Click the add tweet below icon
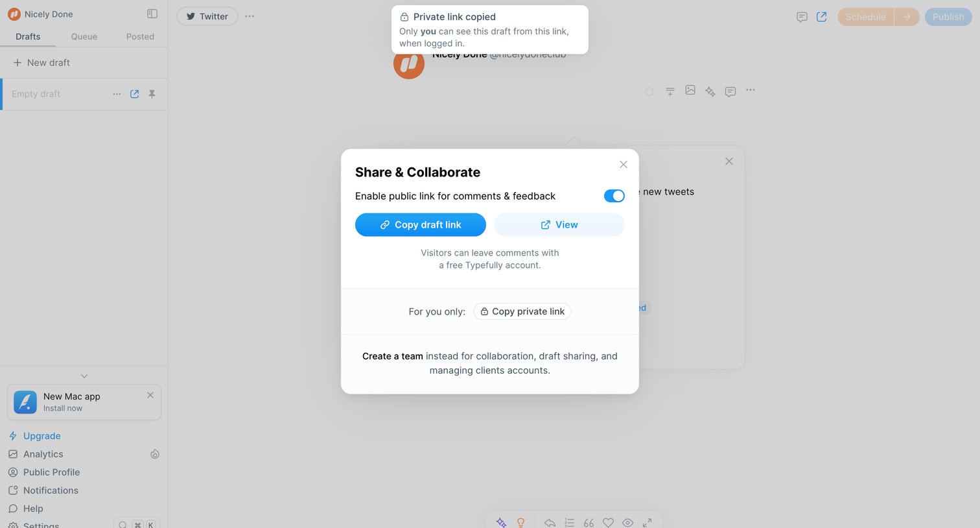The width and height of the screenshot is (980, 528). pos(670,91)
